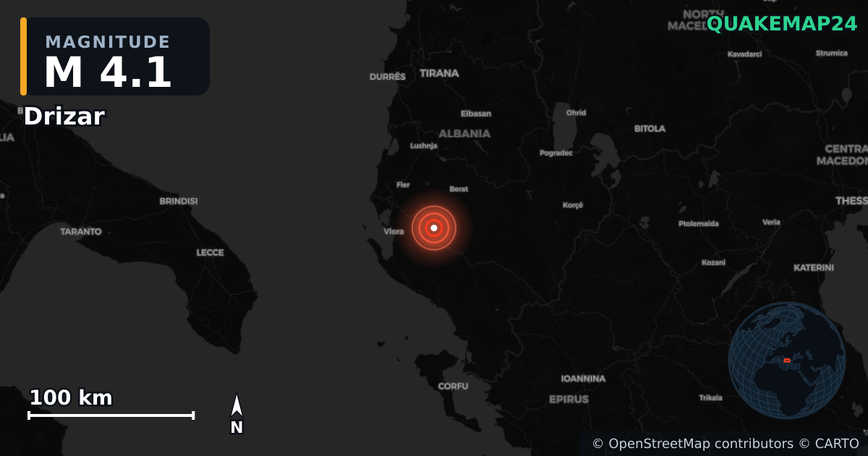Viewport: 868px width, 456px height.
Task: Click the red location marker on the globe
Action: coord(787,360)
